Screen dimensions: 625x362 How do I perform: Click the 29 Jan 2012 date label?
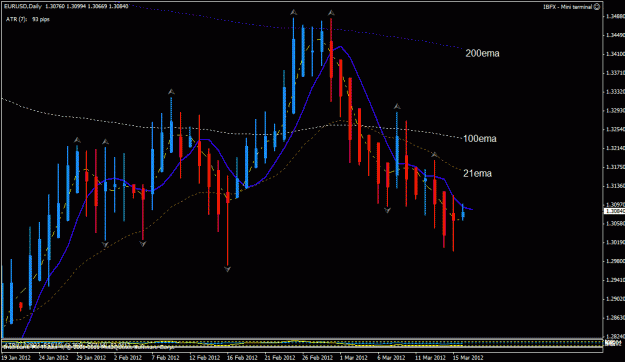(91, 358)
